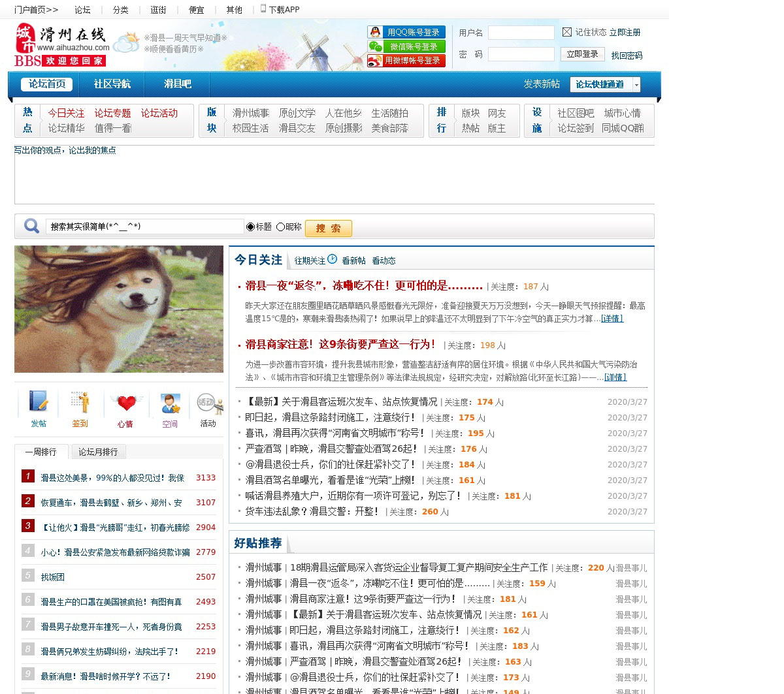This screenshot has height=694, width=784.
Task: Click the 发帖 post icon
Action: tap(39, 402)
